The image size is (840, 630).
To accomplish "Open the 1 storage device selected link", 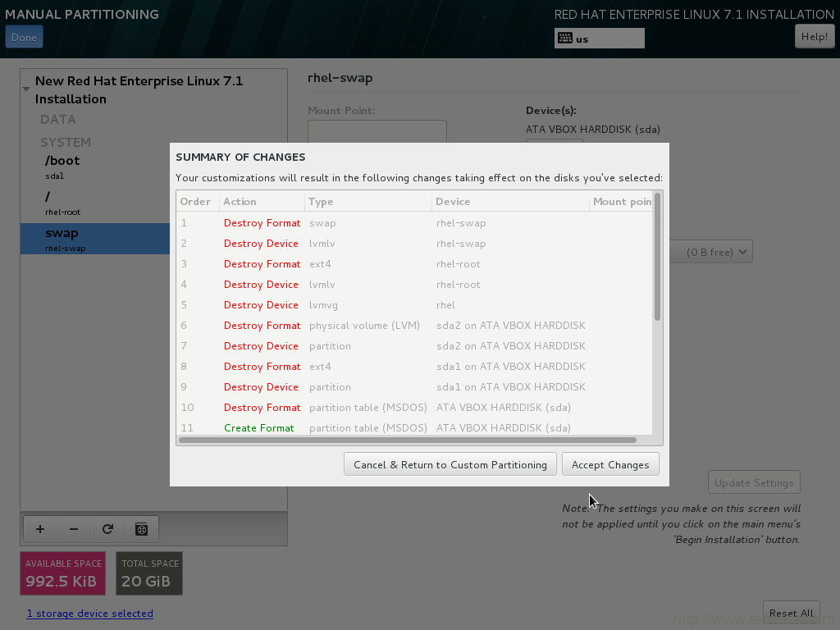I will click(x=90, y=614).
